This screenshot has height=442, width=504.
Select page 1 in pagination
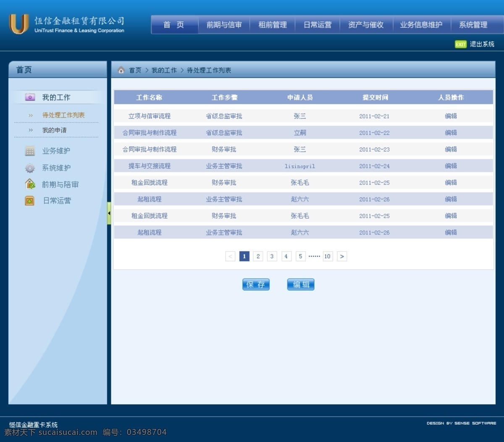pyautogui.click(x=244, y=256)
